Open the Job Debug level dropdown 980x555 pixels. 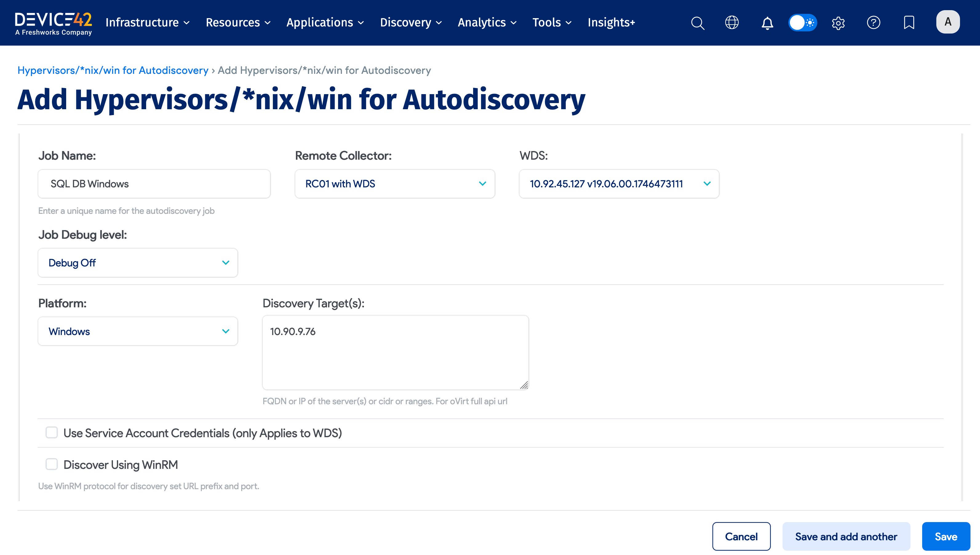[137, 263]
